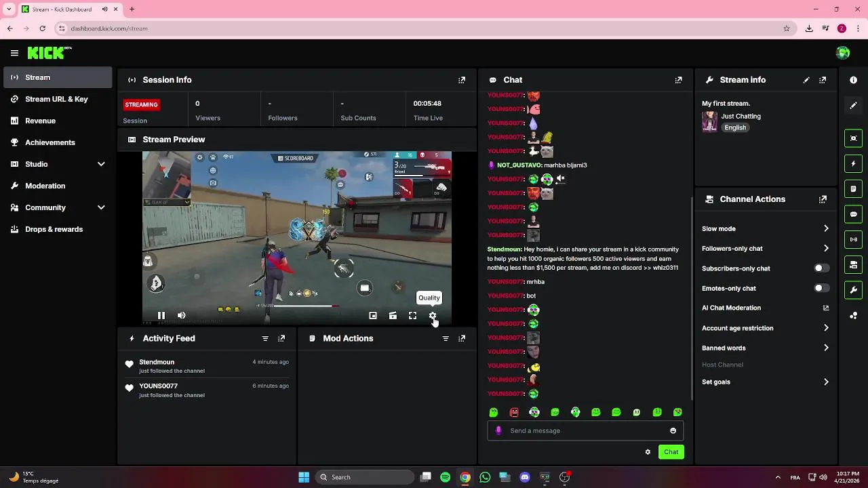Open Banned words settings
This screenshot has height=488, width=868.
[x=765, y=348]
